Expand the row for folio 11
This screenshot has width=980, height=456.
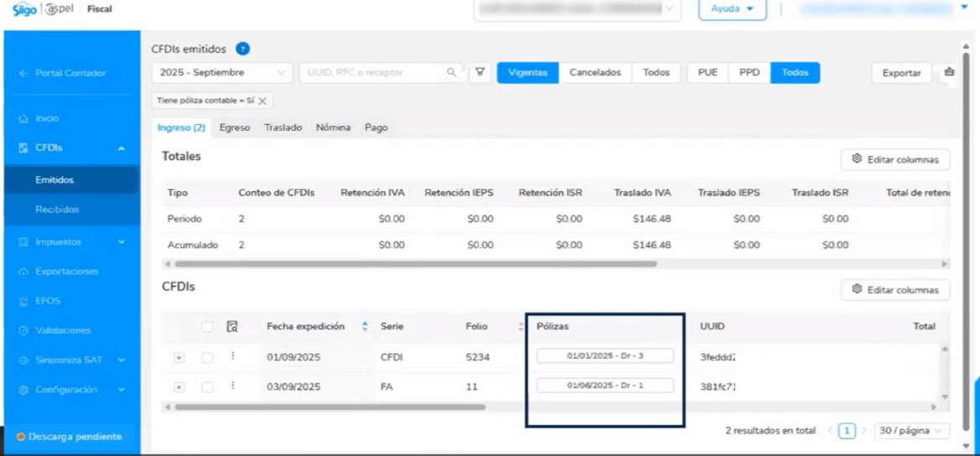[179, 387]
